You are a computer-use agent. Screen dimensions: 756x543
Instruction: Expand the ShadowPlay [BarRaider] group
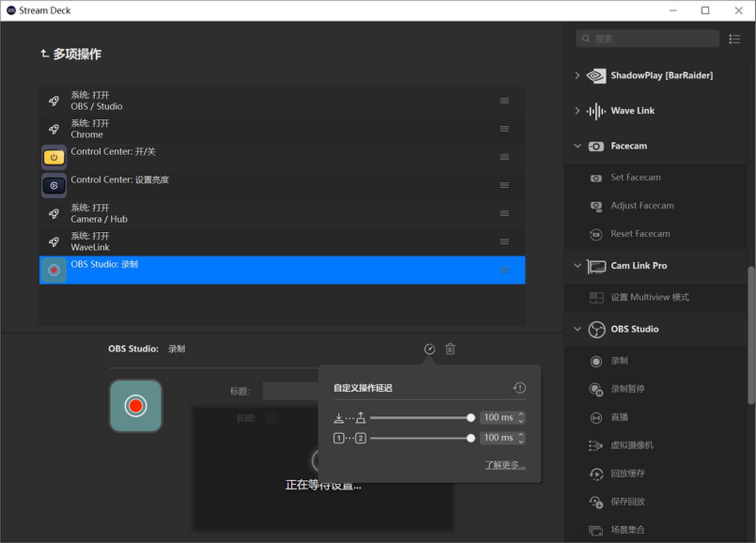click(x=577, y=75)
